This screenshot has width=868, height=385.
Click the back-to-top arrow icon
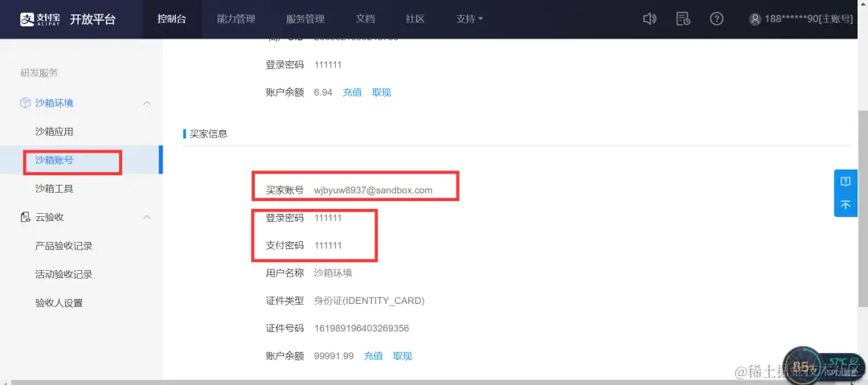(x=845, y=205)
